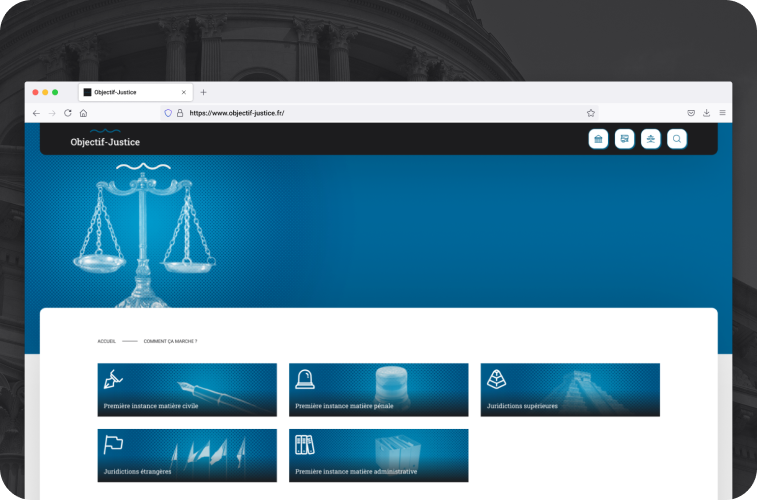Viewport: 757px width, 500px height.
Task: Click the browser home icon
Action: coord(84,113)
